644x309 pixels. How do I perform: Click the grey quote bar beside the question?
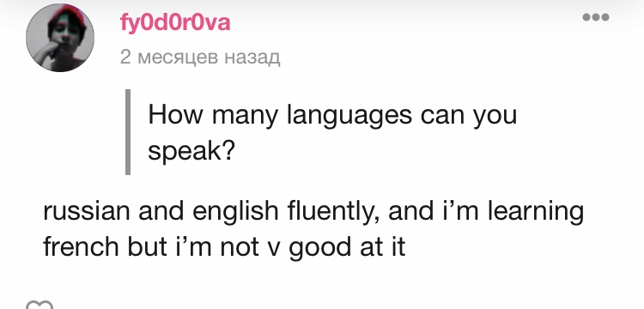pos(128,132)
